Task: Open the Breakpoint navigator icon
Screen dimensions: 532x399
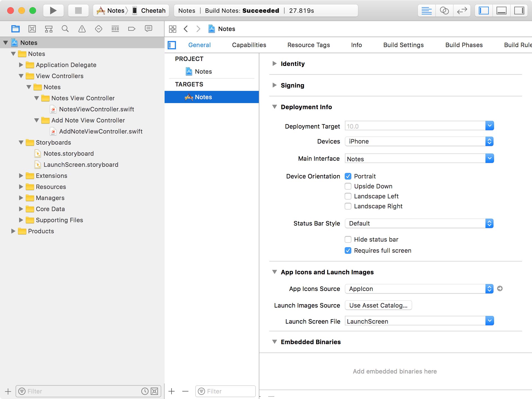Action: click(x=132, y=29)
